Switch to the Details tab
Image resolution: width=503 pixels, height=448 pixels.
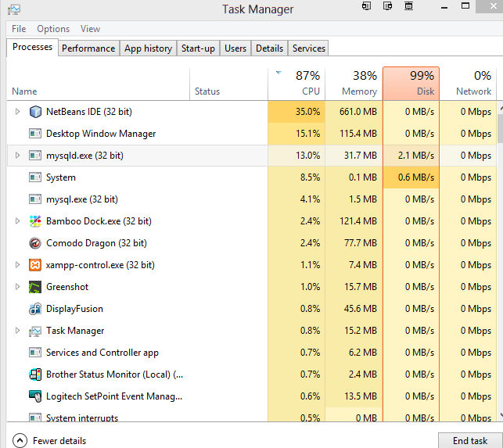[269, 48]
